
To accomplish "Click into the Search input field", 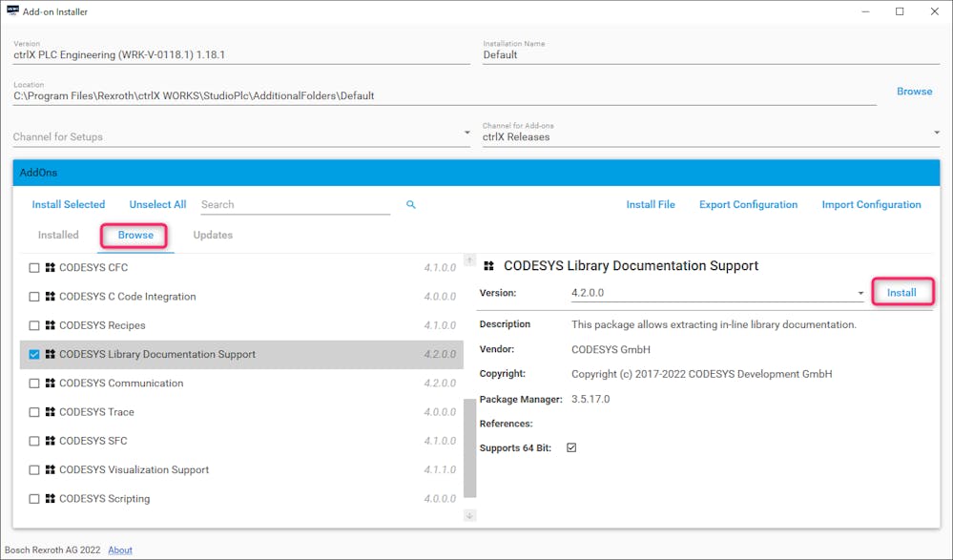I will [296, 204].
